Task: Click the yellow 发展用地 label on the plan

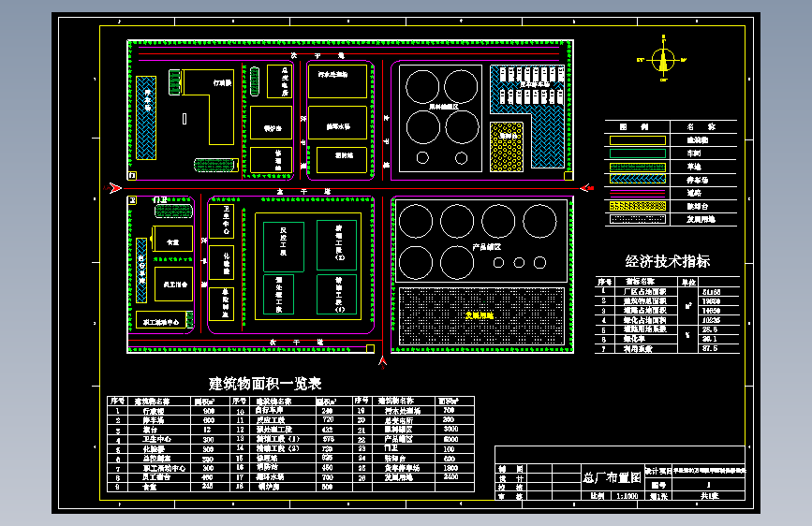Action: click(479, 315)
